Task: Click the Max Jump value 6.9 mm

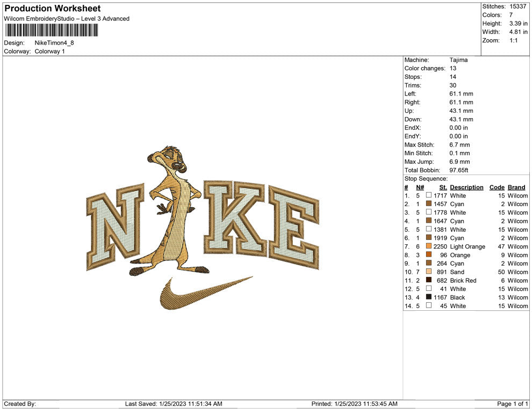Action: coord(460,162)
